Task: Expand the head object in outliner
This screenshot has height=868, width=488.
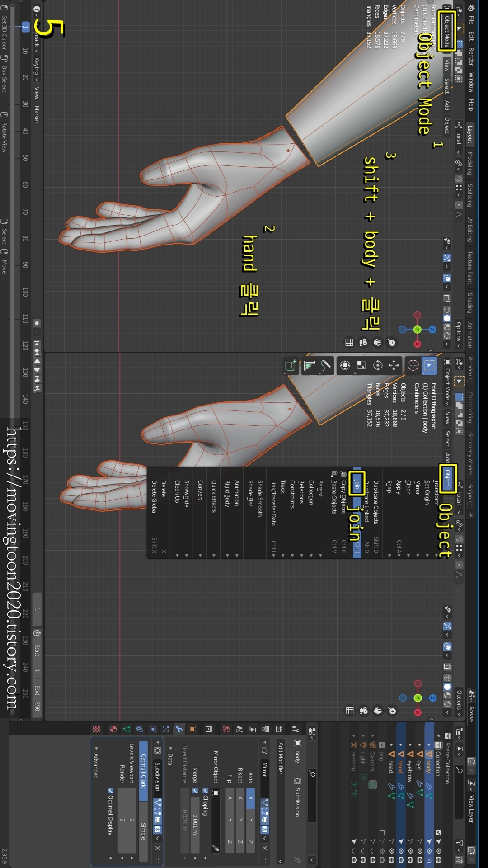Action: (x=391, y=745)
